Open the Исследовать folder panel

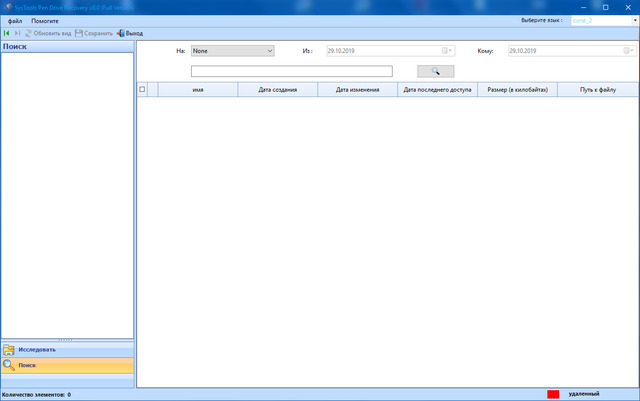67,349
